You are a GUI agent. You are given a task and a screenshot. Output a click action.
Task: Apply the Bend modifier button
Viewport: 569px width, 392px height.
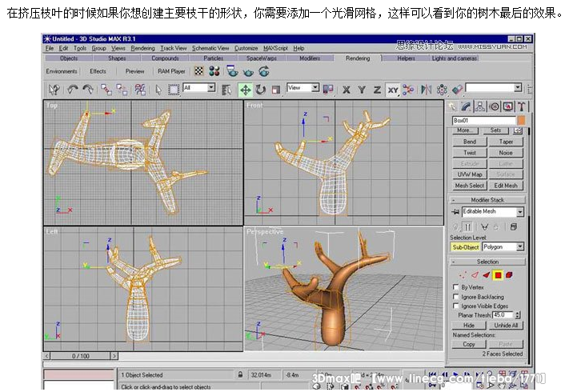coord(470,142)
